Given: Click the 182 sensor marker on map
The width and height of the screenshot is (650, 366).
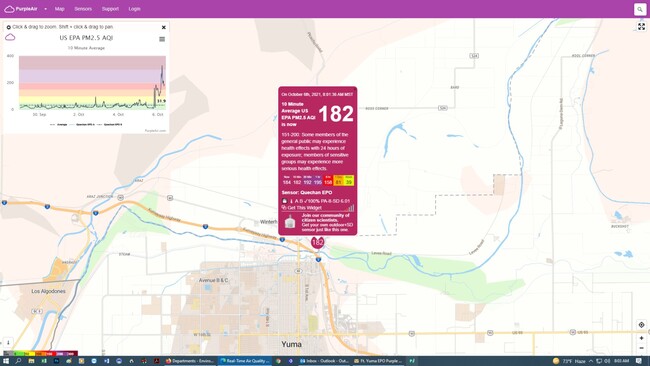Looking at the screenshot, I should [318, 242].
